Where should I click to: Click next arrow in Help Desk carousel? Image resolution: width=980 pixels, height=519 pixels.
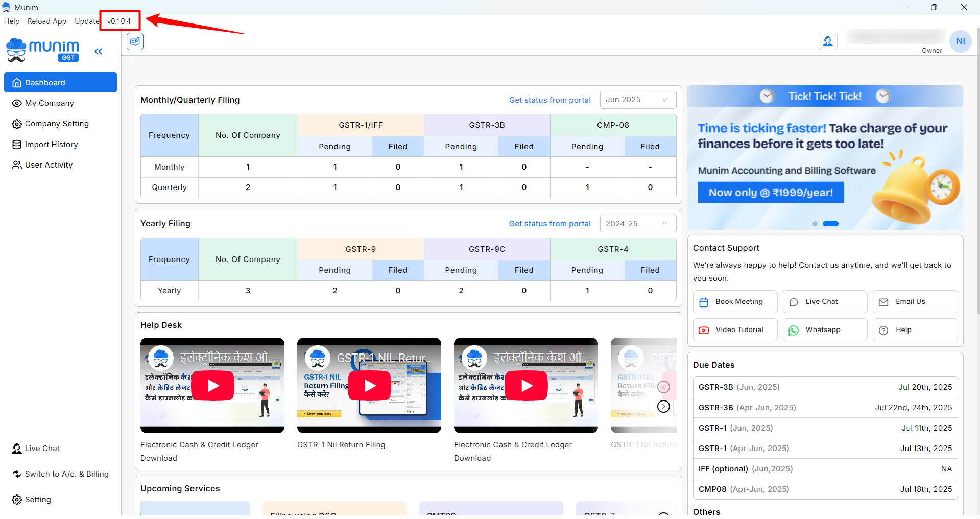tap(663, 406)
